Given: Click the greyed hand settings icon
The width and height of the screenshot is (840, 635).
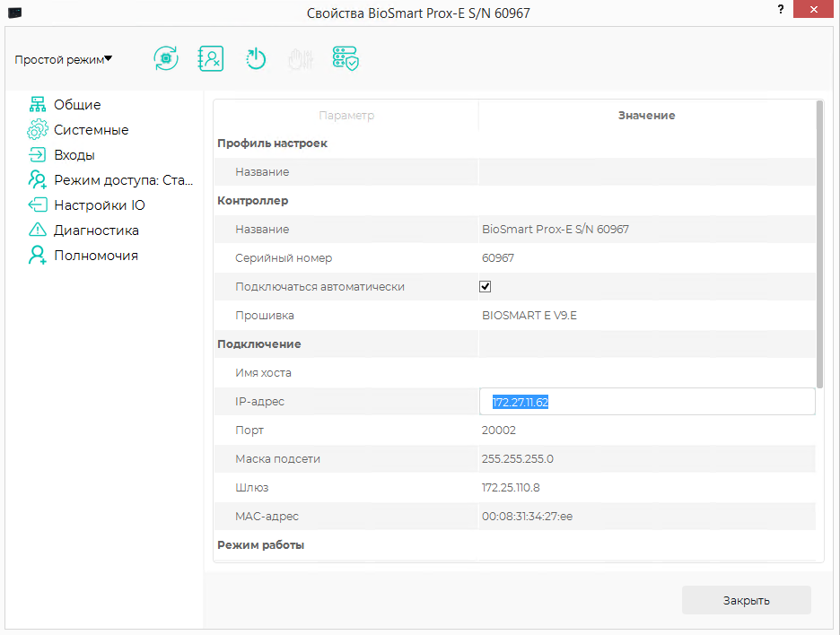Looking at the screenshot, I should tap(301, 59).
